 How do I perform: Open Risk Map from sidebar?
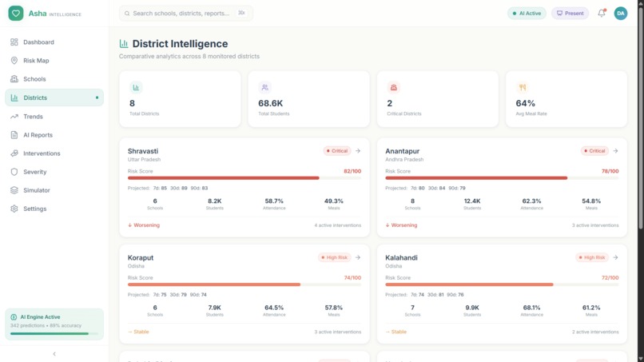(x=54, y=61)
